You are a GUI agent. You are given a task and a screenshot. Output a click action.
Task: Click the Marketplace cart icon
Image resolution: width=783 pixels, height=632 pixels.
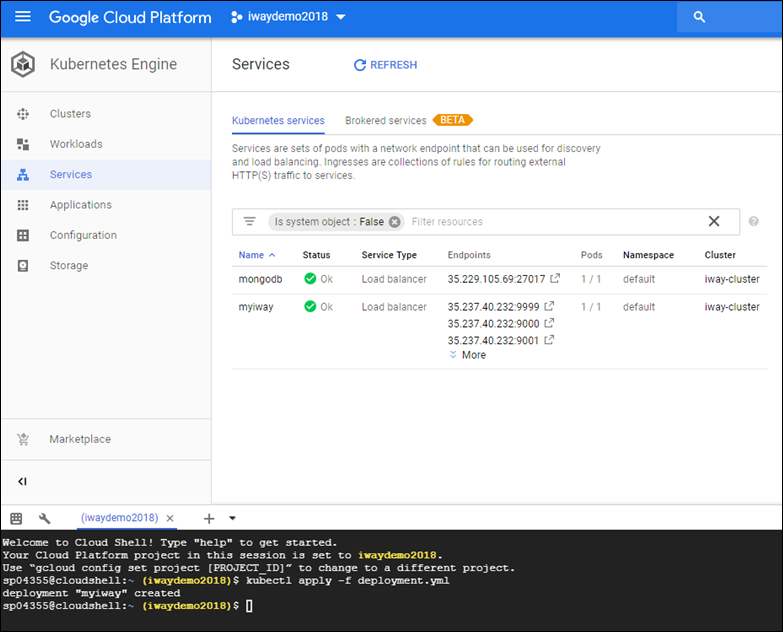point(23,439)
